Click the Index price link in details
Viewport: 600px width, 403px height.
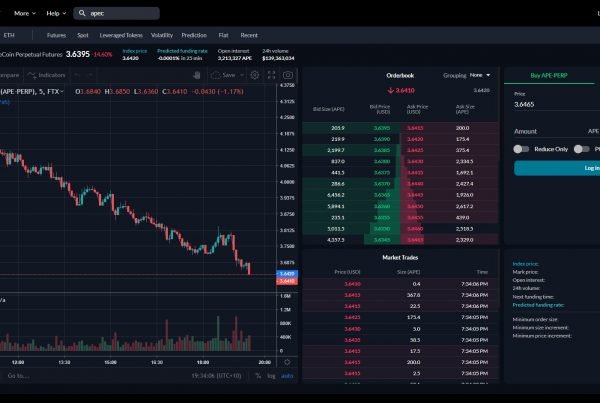pyautogui.click(x=525, y=264)
